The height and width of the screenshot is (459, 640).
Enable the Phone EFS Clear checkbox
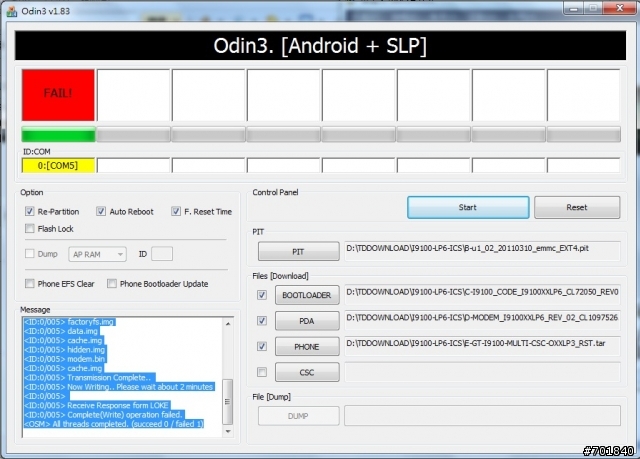click(x=29, y=284)
